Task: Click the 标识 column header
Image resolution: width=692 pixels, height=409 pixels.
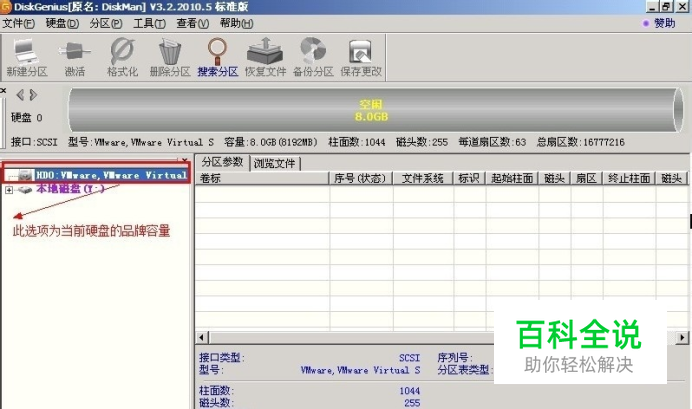Action: coord(469,178)
